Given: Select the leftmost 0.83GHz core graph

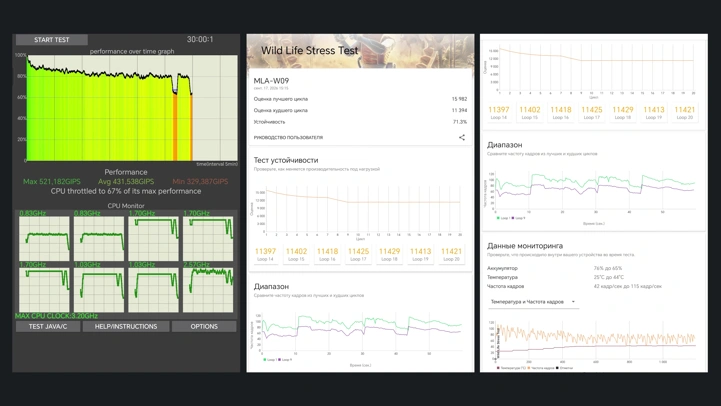Looking at the screenshot, I should [44, 239].
